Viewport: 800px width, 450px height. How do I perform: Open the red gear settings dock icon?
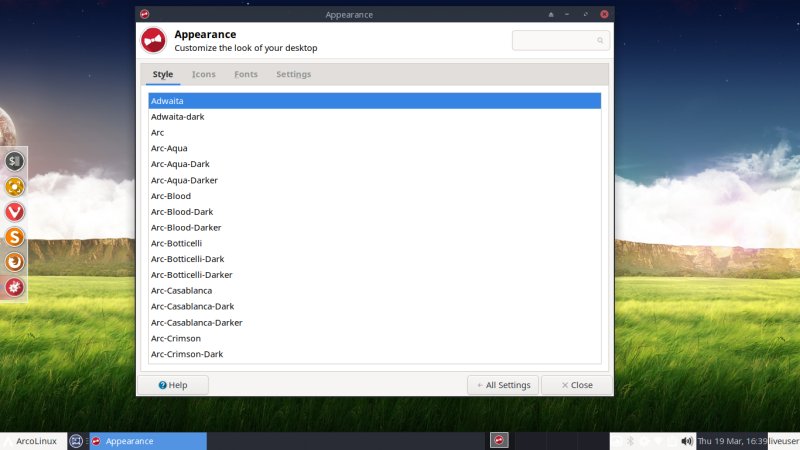[14, 287]
